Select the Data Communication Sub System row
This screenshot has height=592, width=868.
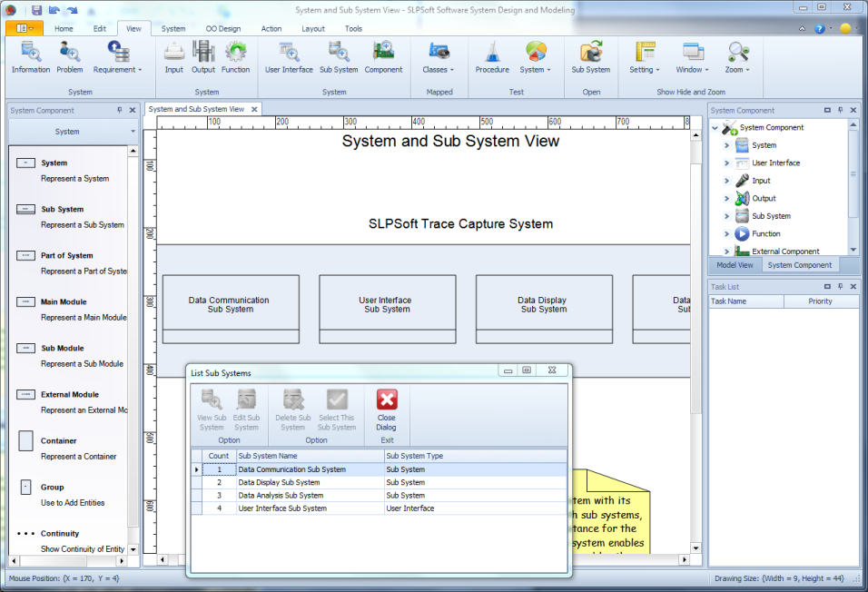pos(380,469)
